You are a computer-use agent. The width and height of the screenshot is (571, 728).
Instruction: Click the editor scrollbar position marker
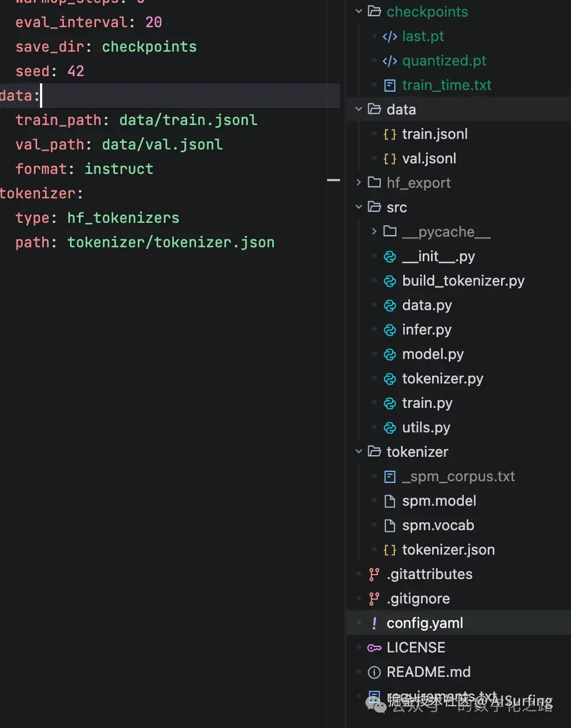click(x=333, y=180)
